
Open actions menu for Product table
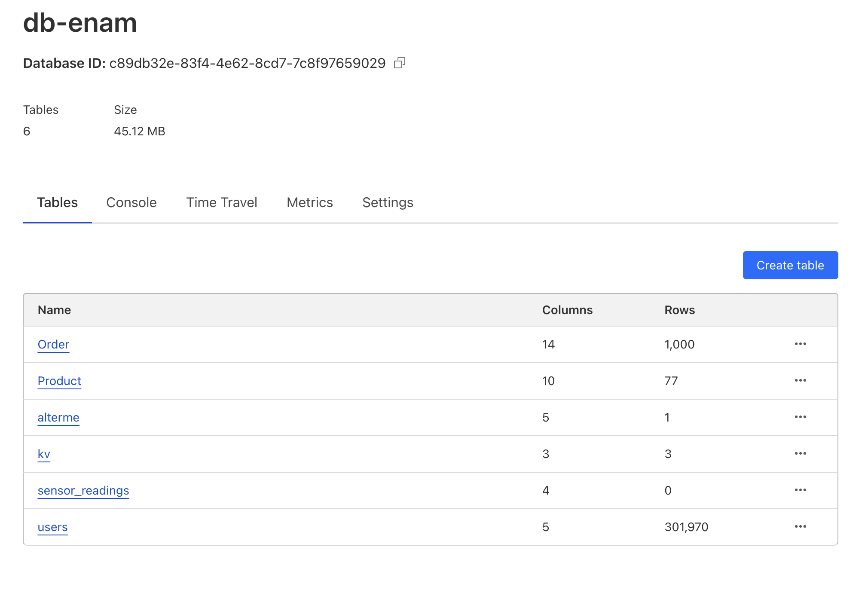pos(800,381)
